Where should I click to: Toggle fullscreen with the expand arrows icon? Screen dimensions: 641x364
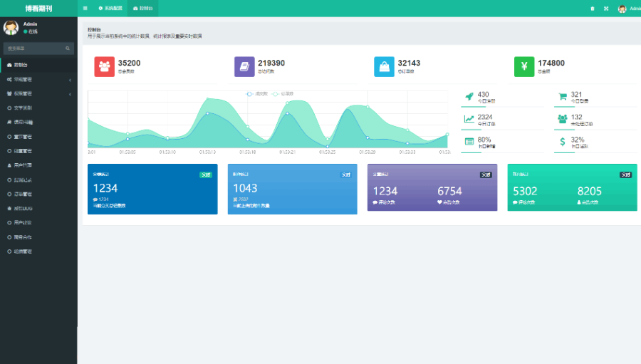coord(606,9)
